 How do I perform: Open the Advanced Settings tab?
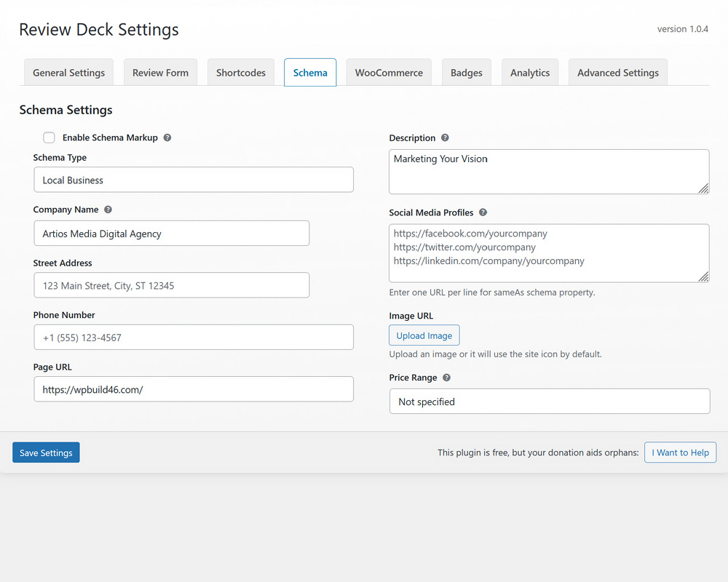click(x=617, y=72)
